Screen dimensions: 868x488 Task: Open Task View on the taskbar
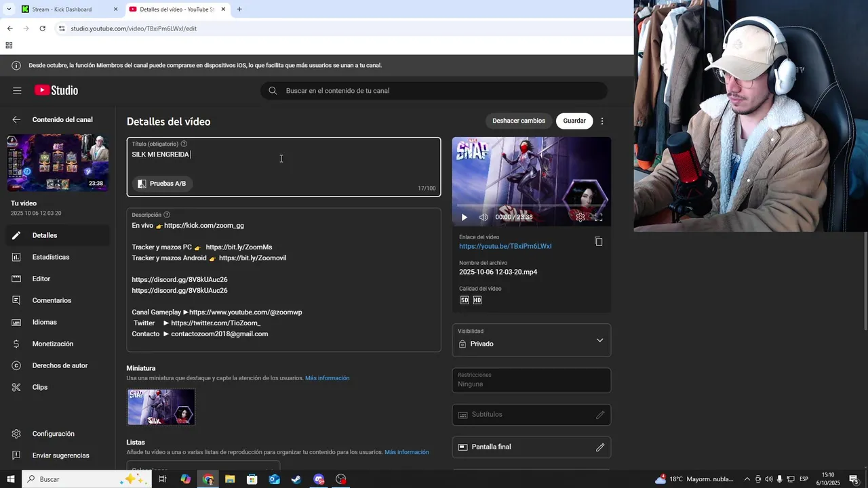coord(163,479)
